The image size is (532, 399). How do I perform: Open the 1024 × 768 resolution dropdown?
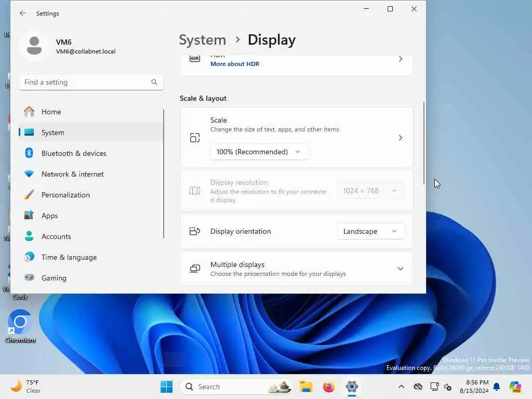371,191
